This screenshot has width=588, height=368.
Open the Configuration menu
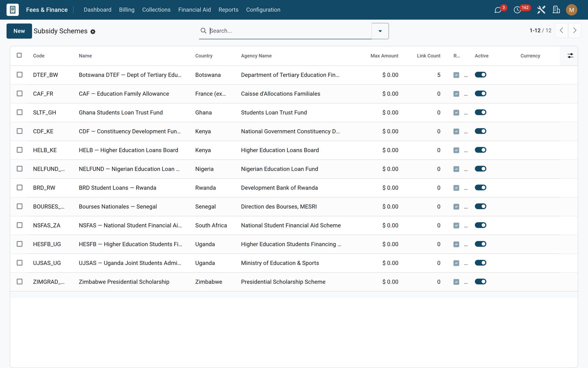(x=263, y=10)
